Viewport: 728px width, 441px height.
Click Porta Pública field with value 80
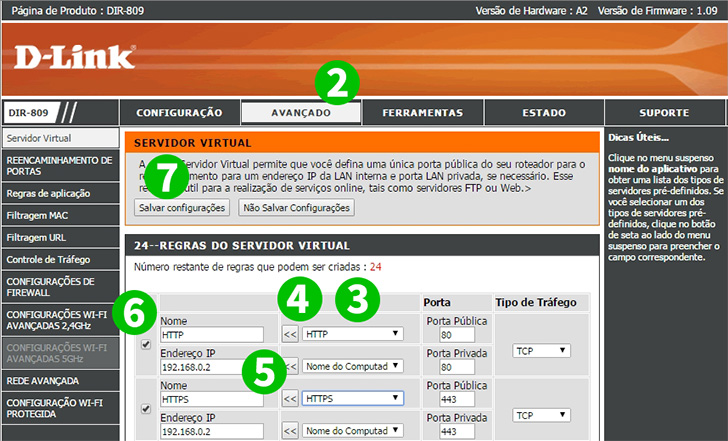[x=456, y=335]
